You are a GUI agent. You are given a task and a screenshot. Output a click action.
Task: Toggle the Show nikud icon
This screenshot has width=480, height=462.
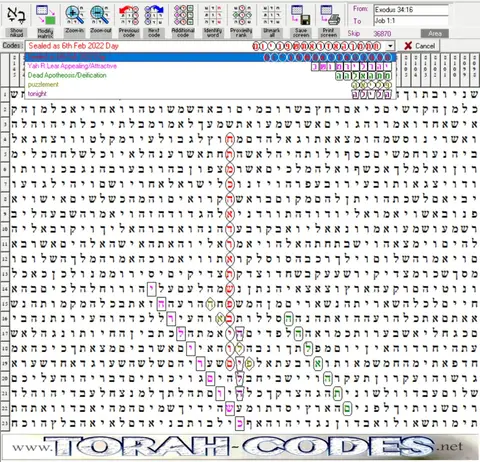[15, 15]
